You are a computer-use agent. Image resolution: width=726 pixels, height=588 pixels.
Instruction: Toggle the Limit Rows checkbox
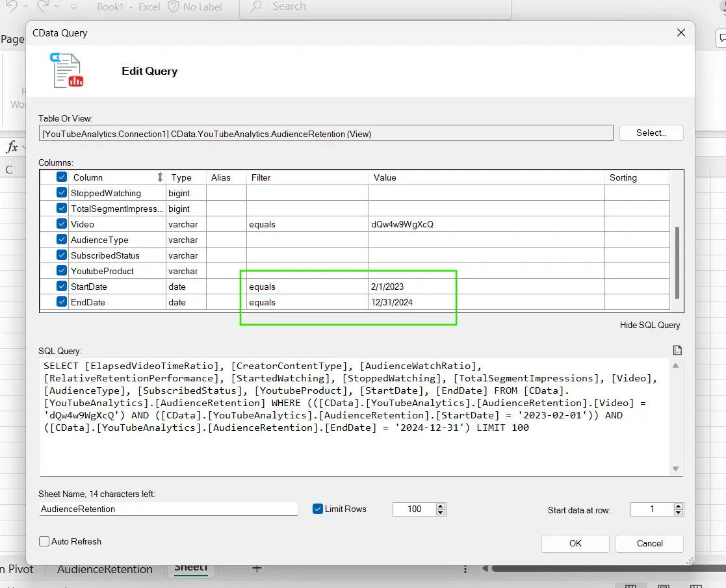(318, 509)
